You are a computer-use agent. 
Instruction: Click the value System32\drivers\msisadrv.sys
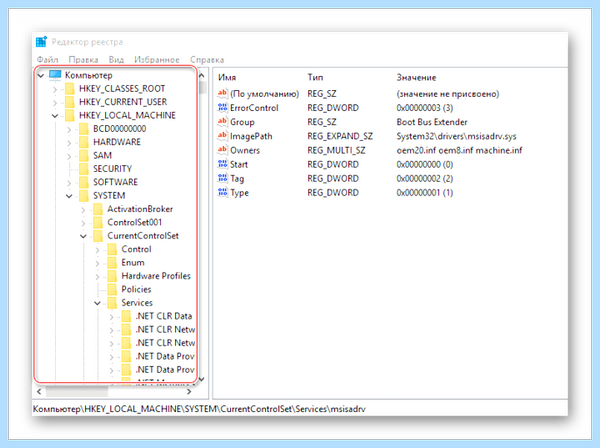457,136
